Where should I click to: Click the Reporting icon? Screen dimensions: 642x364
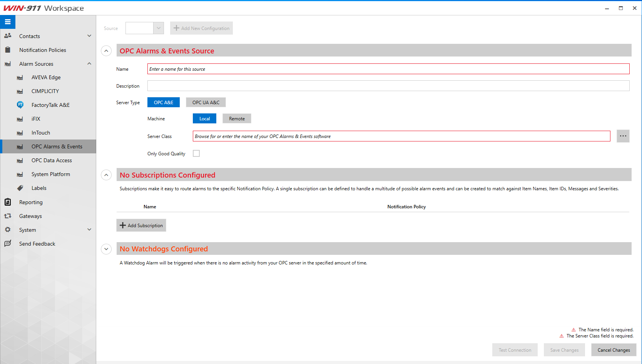pyautogui.click(x=8, y=202)
